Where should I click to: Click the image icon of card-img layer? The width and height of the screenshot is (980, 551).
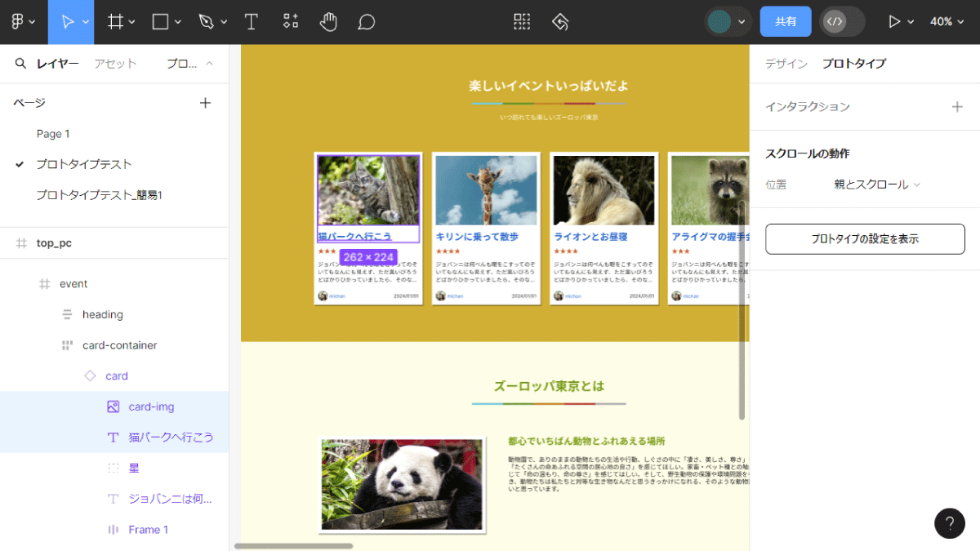pyautogui.click(x=114, y=407)
